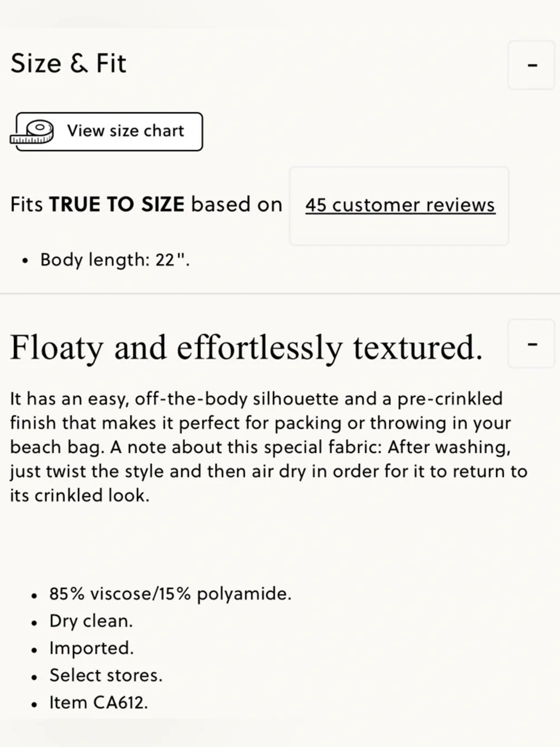Click the Floaty and effortlessly textured heading
Screen dimensions: 560x747
246,347
